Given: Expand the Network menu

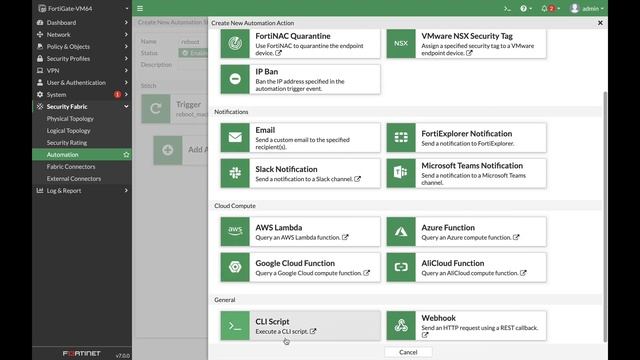Looking at the screenshot, I should 82,35.
